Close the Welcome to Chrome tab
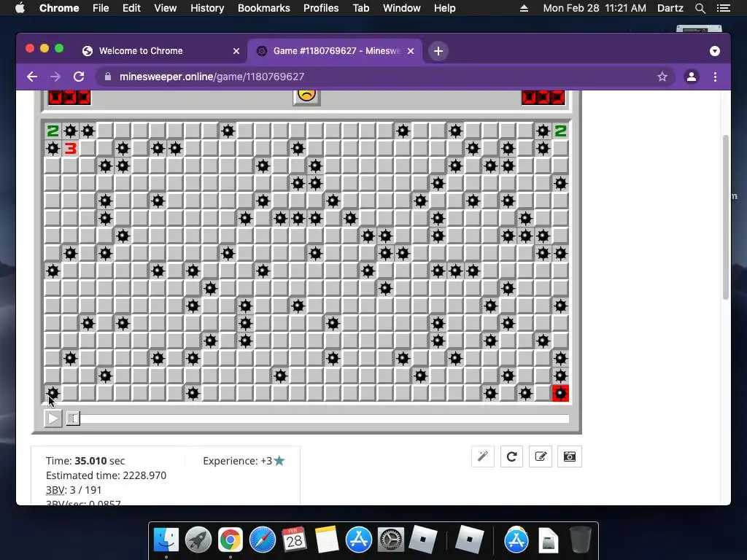The width and height of the screenshot is (747, 560). 236,51
